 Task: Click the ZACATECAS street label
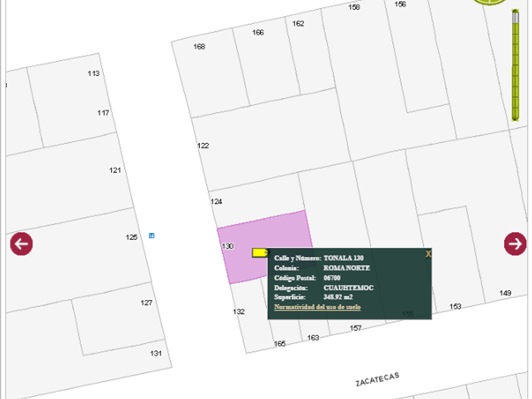[377, 379]
